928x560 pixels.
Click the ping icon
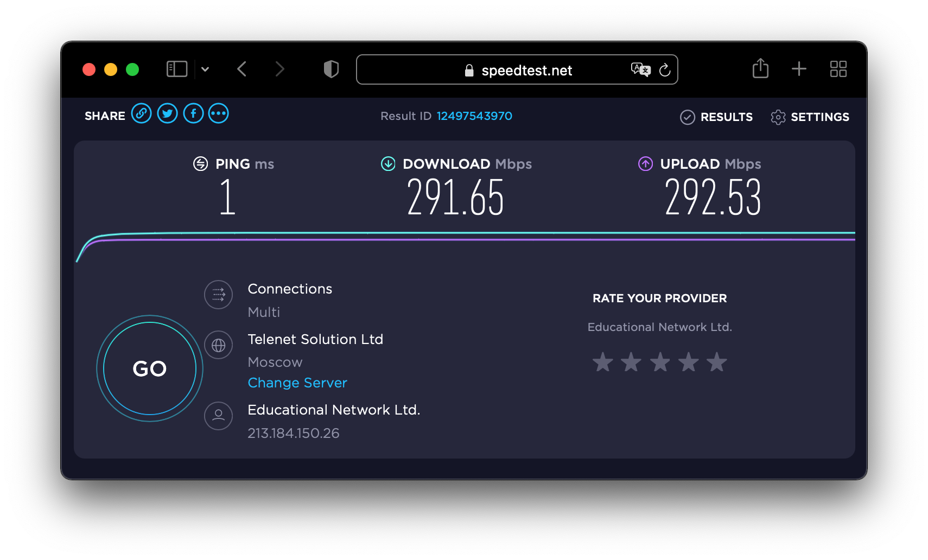click(x=200, y=163)
